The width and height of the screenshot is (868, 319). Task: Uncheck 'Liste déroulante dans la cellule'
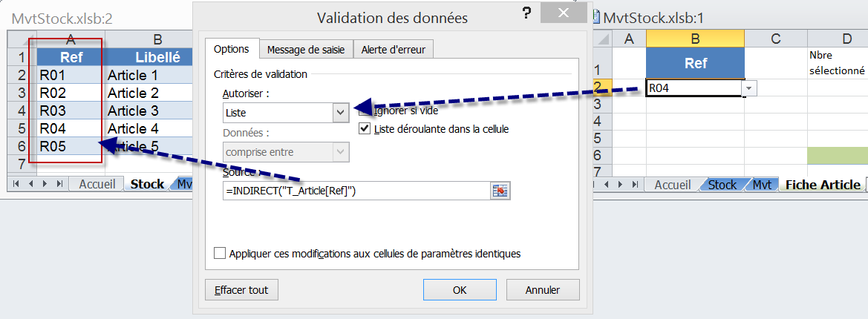point(364,128)
